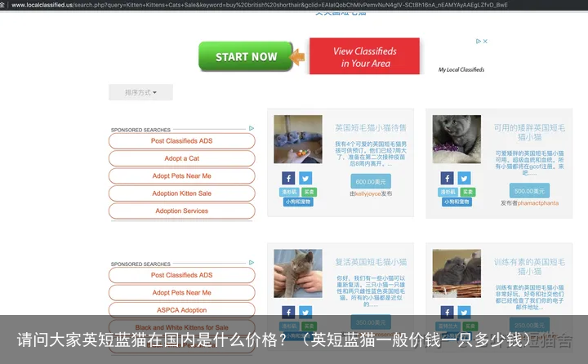Click 洛杉矶 tag on 英国短毛猫小猫待售 card
Viewport: 588px width, 364px height.
pos(289,192)
